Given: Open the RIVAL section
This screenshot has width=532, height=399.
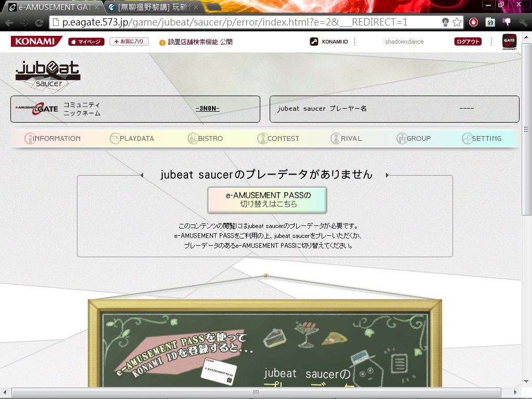Looking at the screenshot, I should coord(346,139).
